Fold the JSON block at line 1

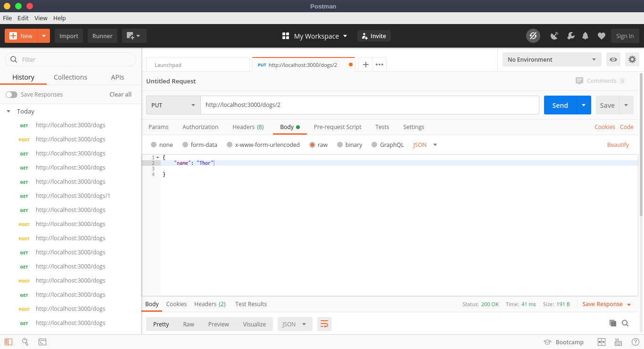point(157,157)
